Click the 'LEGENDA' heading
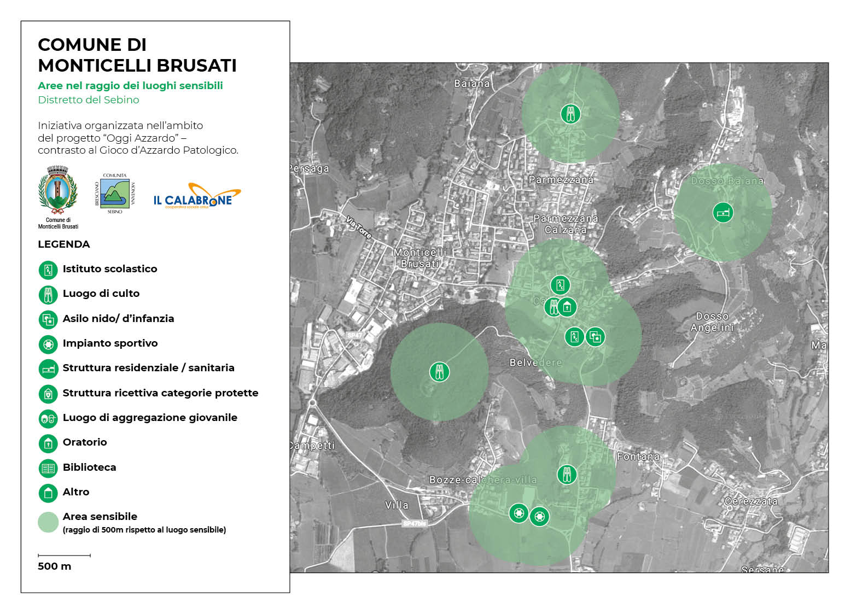Screen dimensions: 868x614 pyautogui.click(x=64, y=244)
